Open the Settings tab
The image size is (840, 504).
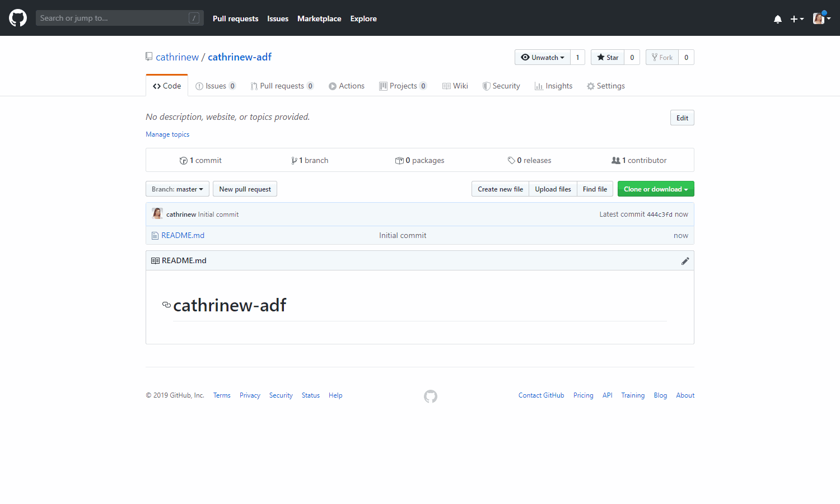pyautogui.click(x=605, y=86)
